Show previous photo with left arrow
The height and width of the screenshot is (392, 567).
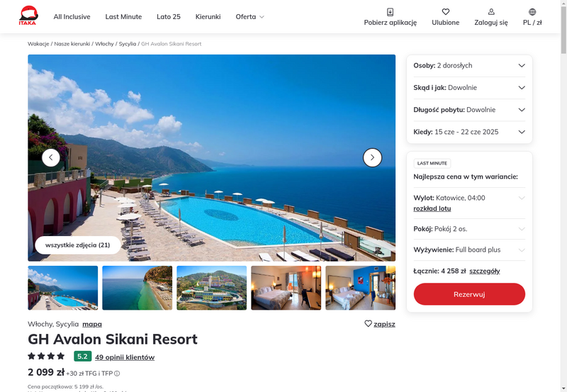pyautogui.click(x=51, y=157)
